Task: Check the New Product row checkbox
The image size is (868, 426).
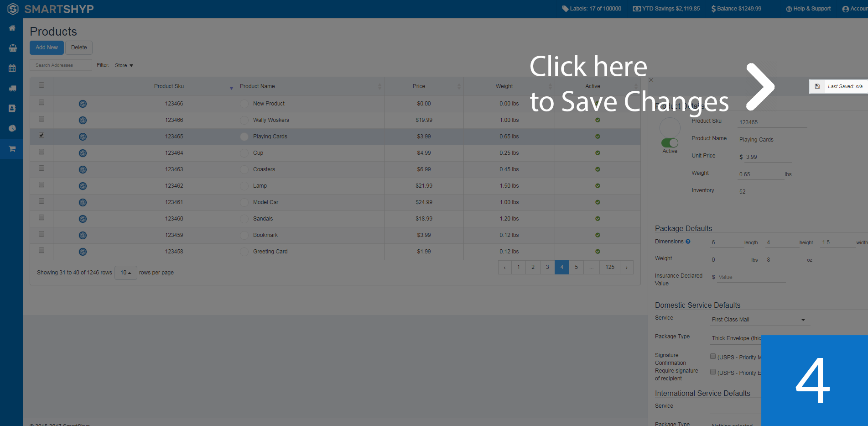Action: tap(42, 102)
